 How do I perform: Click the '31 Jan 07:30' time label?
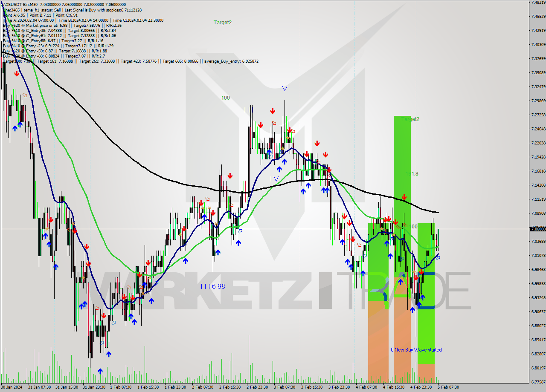[x=39, y=387]
